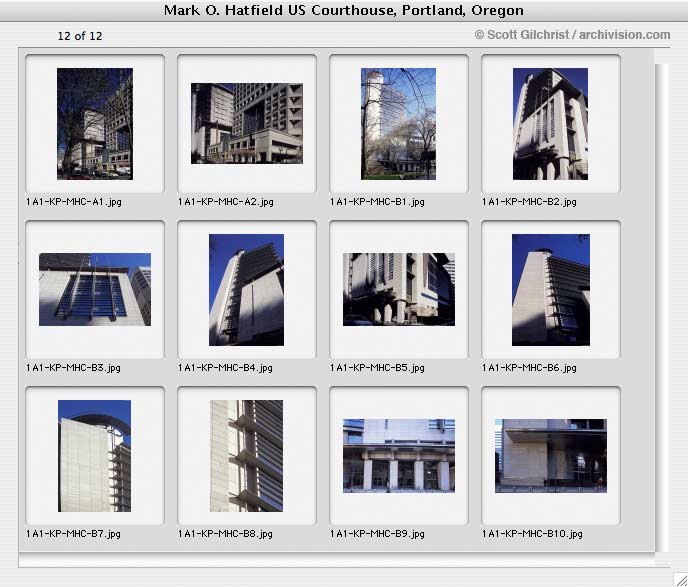Open thumbnail 1A1-KP-MHC-B4.jpg
Image resolution: width=688 pixels, height=587 pixels.
coord(247,290)
